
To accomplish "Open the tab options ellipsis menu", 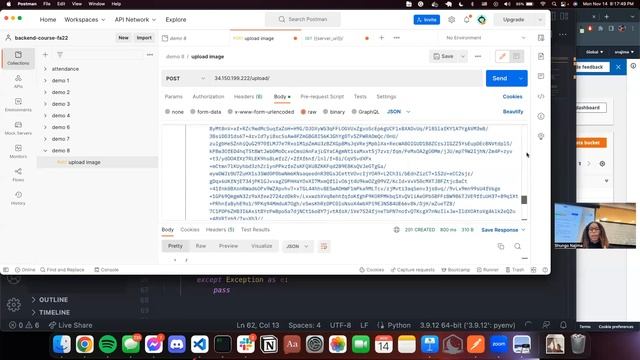I will coord(396,38).
